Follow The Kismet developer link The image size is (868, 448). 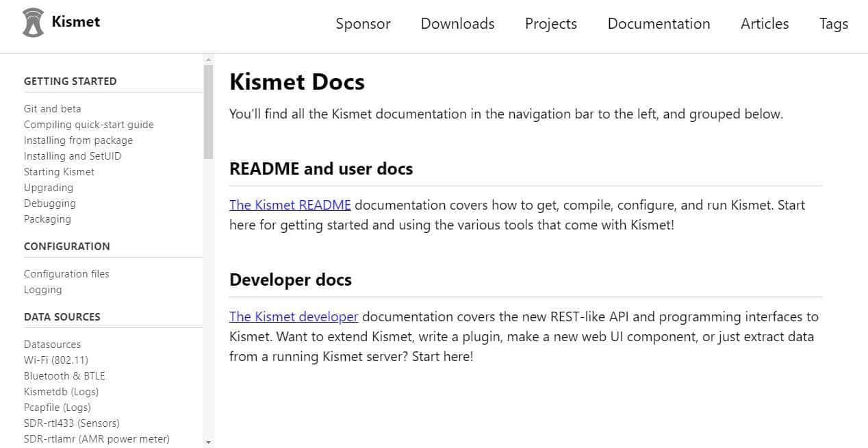[294, 316]
